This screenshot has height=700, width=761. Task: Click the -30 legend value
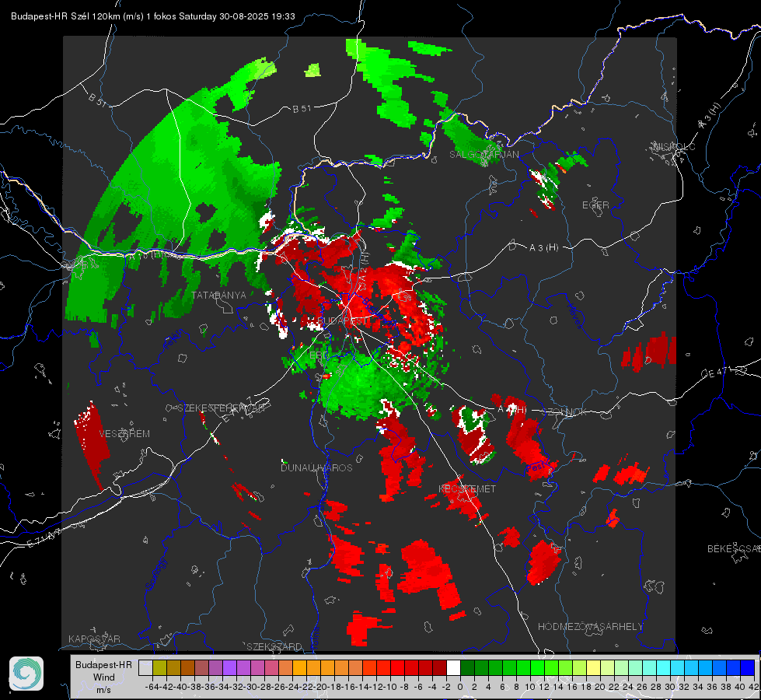[x=250, y=687]
